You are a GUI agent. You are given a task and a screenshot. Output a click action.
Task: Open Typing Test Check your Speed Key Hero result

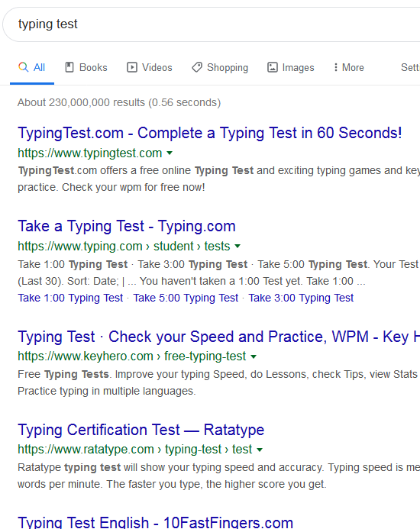coord(218,337)
